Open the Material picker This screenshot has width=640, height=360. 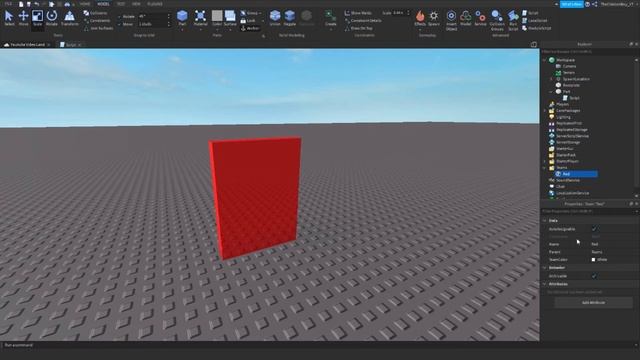pos(200,18)
